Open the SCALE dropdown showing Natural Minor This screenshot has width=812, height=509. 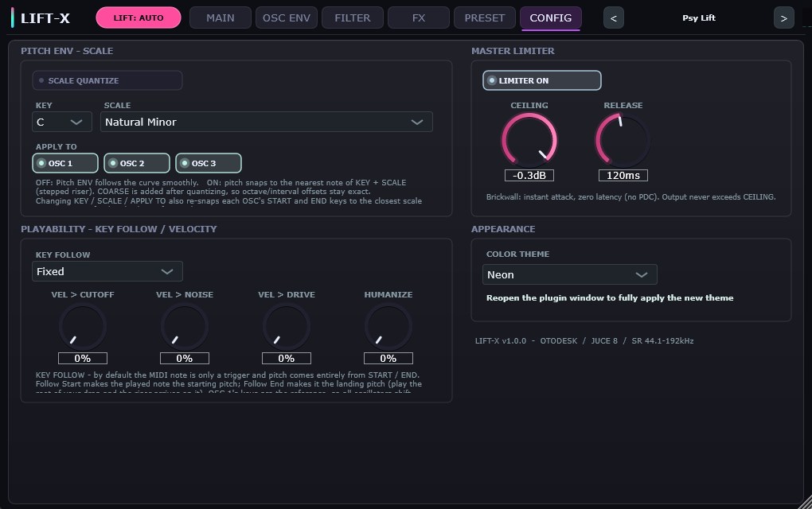click(x=266, y=122)
